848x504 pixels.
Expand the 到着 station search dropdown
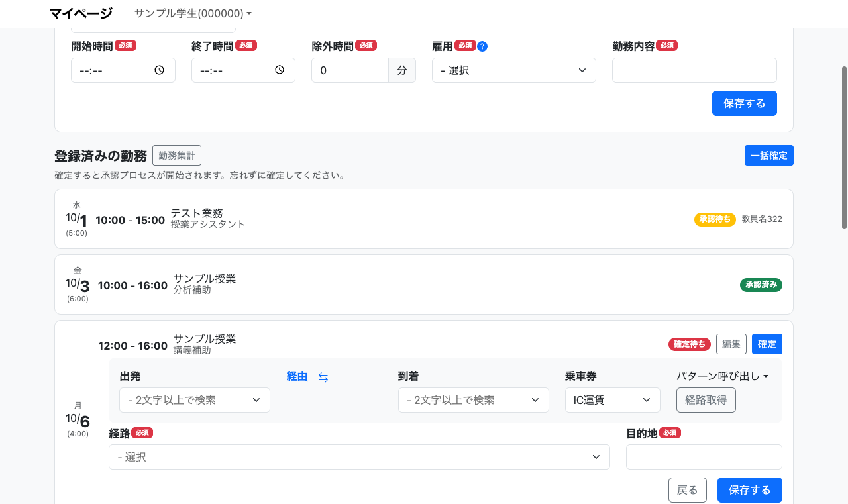473,400
